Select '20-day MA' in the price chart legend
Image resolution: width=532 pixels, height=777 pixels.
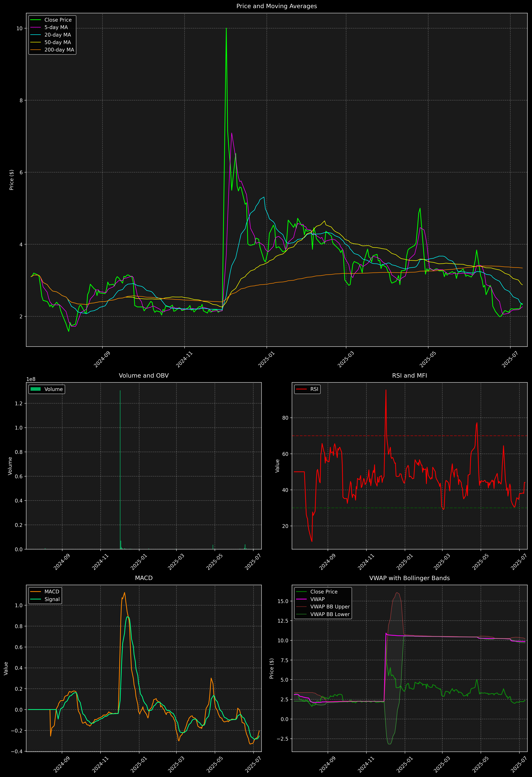coord(58,35)
